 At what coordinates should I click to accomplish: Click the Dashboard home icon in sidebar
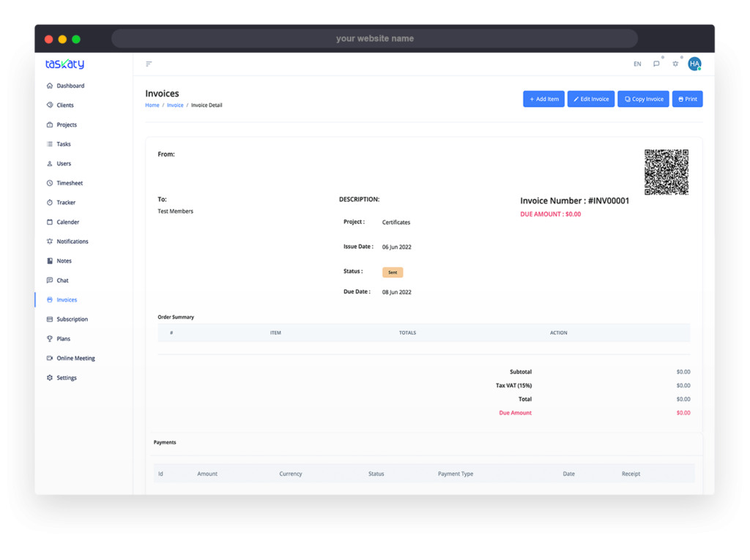(x=50, y=86)
